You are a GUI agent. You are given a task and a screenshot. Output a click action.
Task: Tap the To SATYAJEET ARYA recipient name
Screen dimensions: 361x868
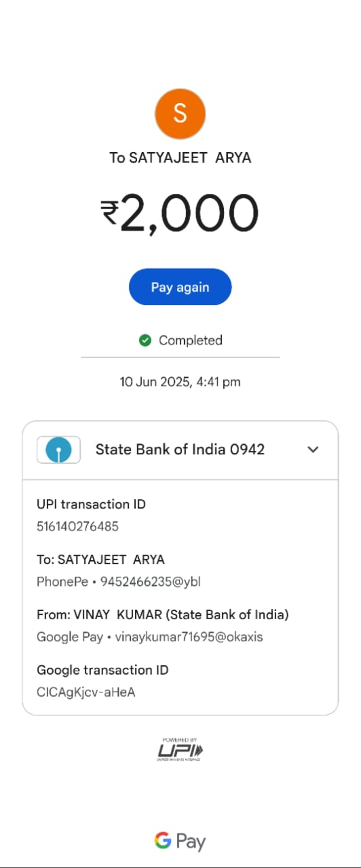(x=180, y=158)
